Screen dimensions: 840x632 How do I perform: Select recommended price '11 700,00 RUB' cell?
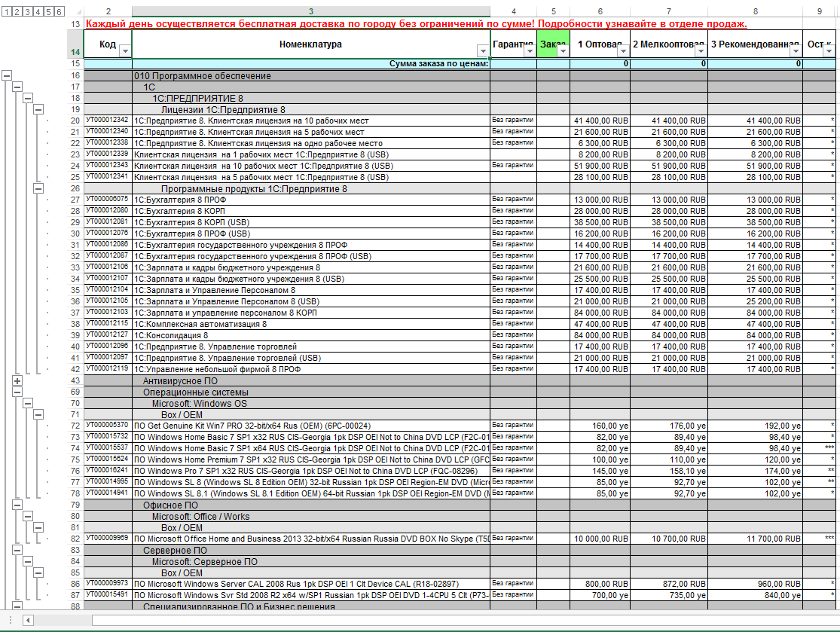coord(756,539)
